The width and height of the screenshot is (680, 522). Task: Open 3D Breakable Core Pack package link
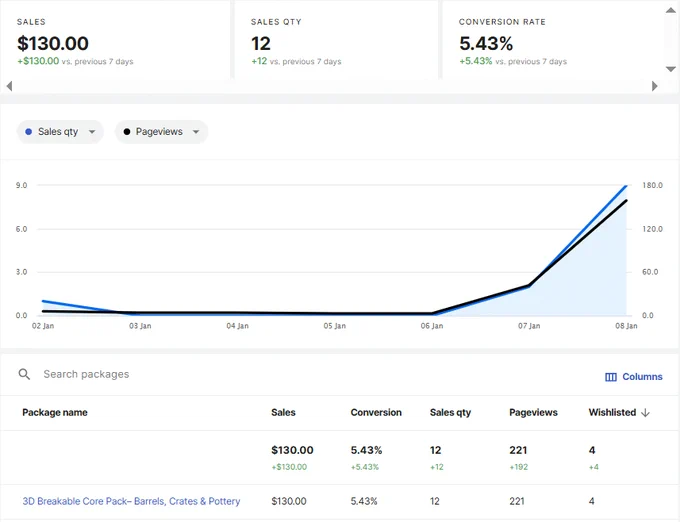(131, 501)
